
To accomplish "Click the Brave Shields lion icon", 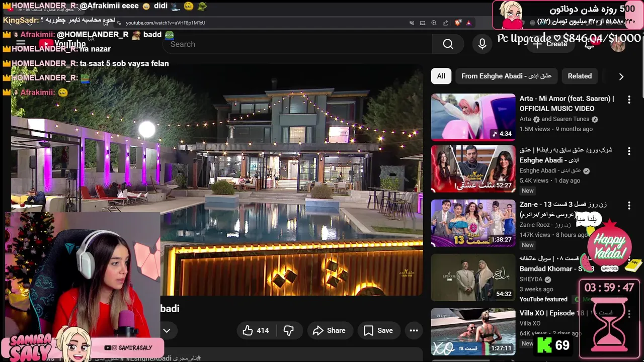I will pos(457,23).
